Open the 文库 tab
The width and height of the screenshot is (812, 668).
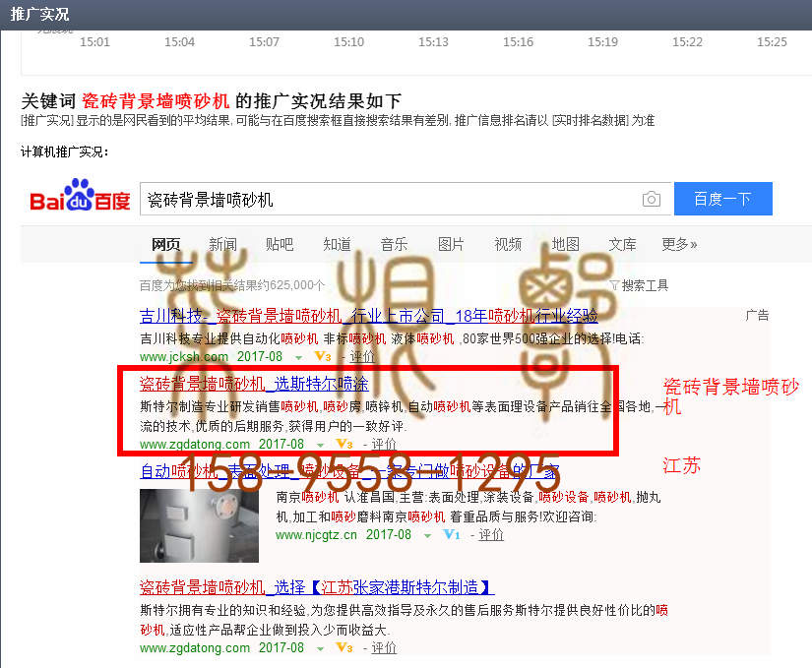tap(622, 244)
